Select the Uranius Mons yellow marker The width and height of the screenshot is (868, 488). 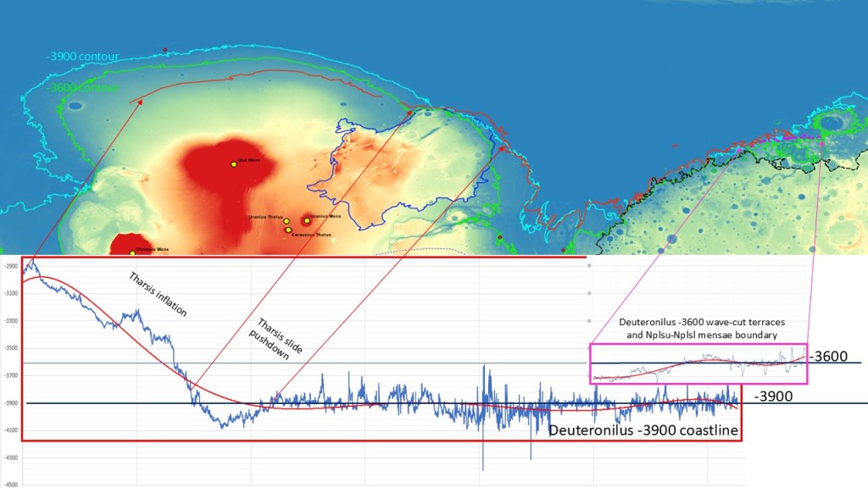(x=307, y=220)
